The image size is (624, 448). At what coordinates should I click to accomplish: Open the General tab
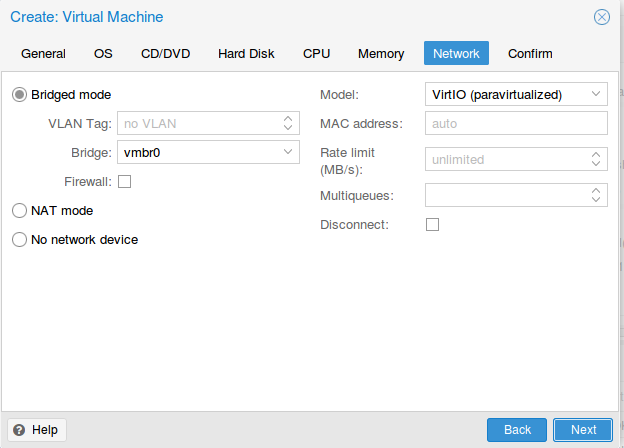(43, 53)
